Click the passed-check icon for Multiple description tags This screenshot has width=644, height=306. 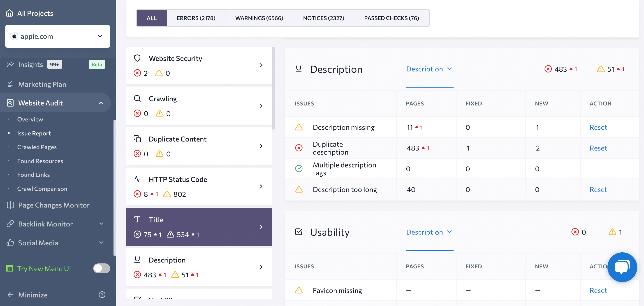coord(299,169)
